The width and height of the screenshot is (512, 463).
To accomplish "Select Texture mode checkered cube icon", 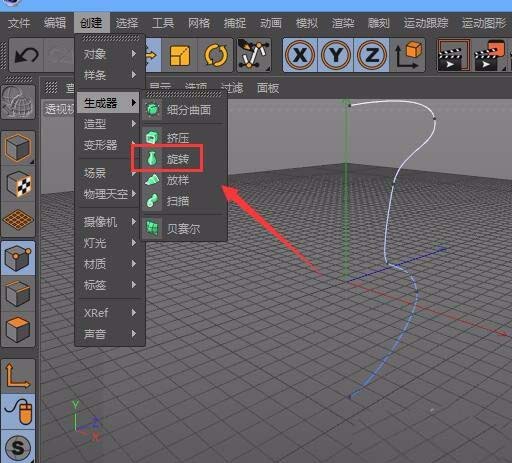I will (18, 184).
